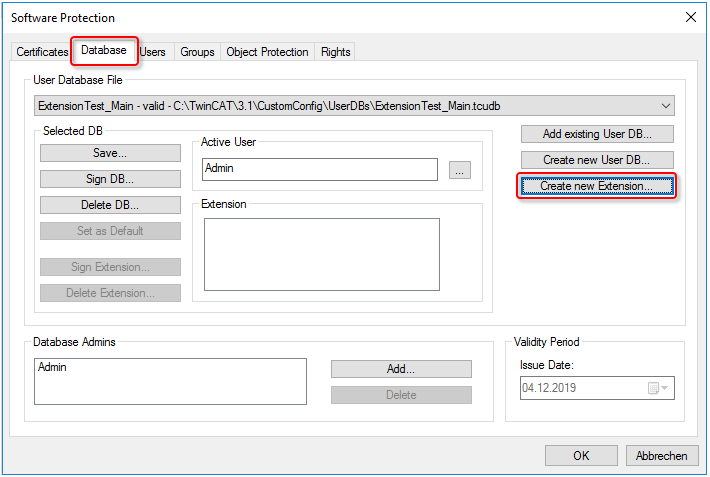Screen dimensions: 710x477
Task: Click Create new User DB... button
Action: click(x=597, y=160)
